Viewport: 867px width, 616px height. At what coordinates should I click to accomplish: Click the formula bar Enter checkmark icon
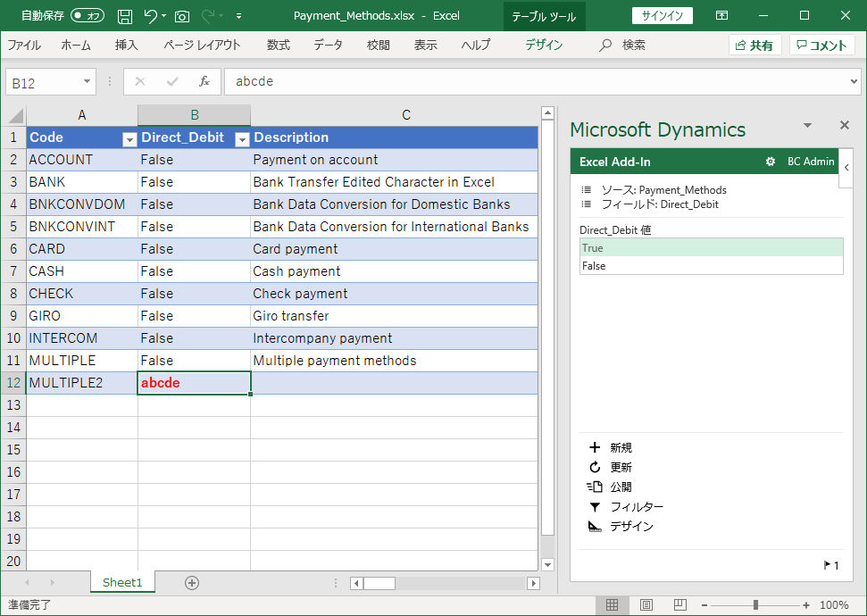172,82
